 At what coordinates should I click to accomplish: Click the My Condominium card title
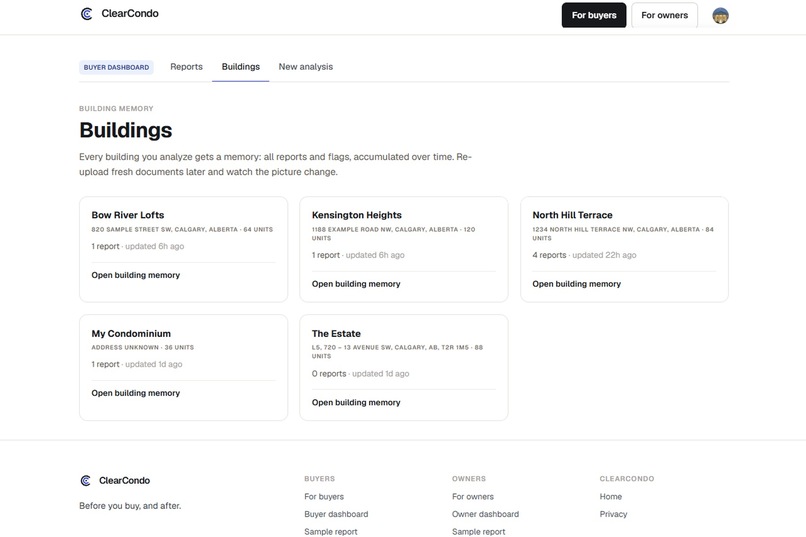click(131, 334)
